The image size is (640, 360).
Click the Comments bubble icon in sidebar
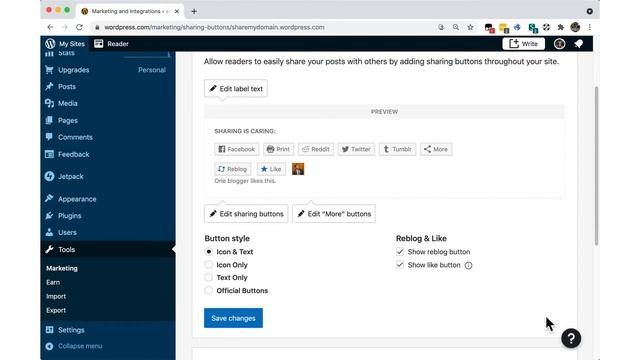[x=49, y=137]
